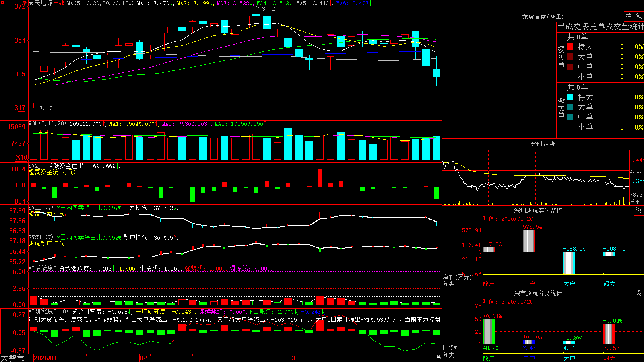
Task: Switch order view to 柱 mode
Action: coord(629,16)
